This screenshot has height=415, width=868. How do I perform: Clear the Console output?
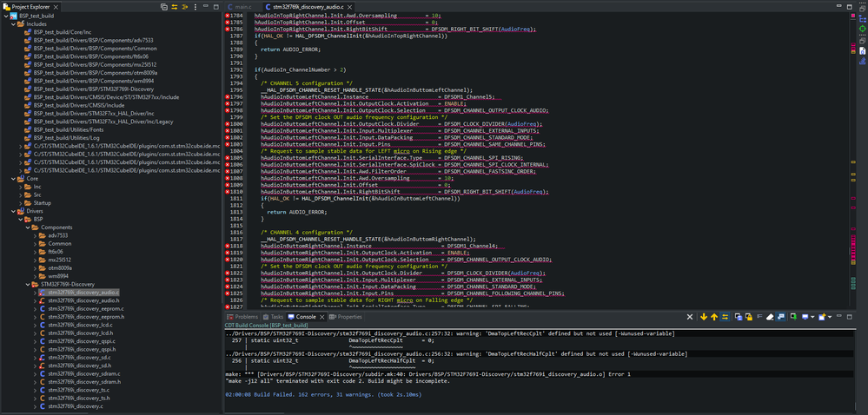[770, 317]
